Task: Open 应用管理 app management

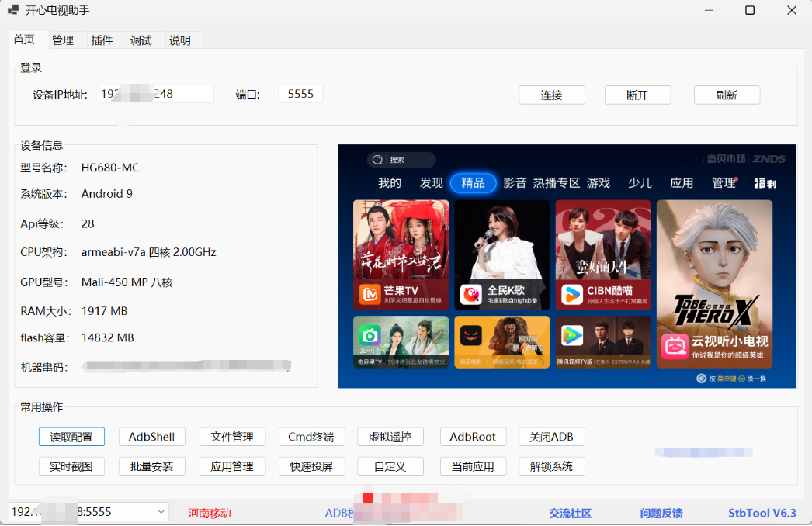Action: point(232,465)
